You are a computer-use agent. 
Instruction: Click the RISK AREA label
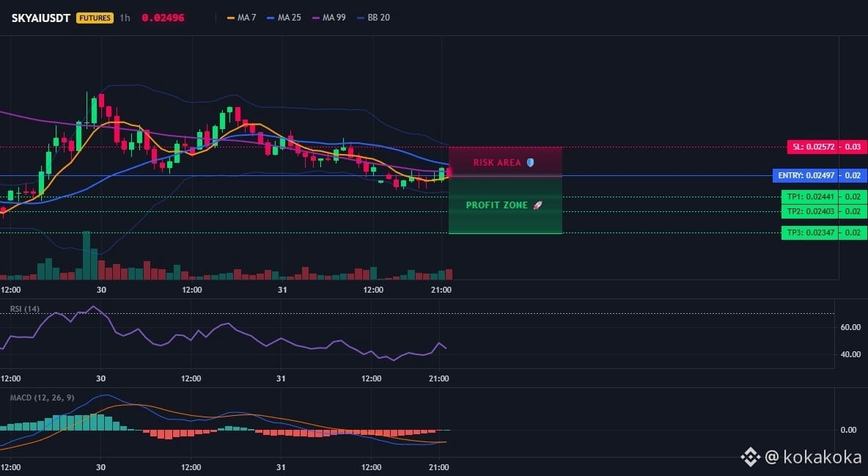[x=497, y=162]
